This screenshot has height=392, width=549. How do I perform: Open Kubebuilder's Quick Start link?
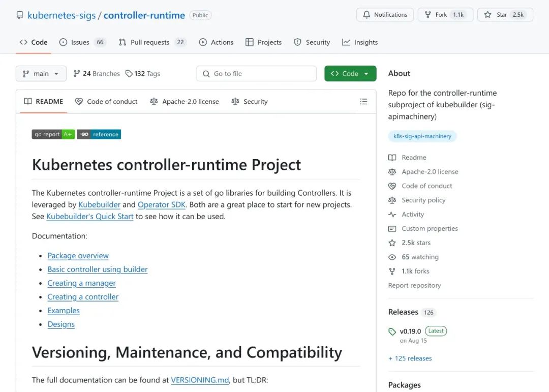[x=90, y=217]
